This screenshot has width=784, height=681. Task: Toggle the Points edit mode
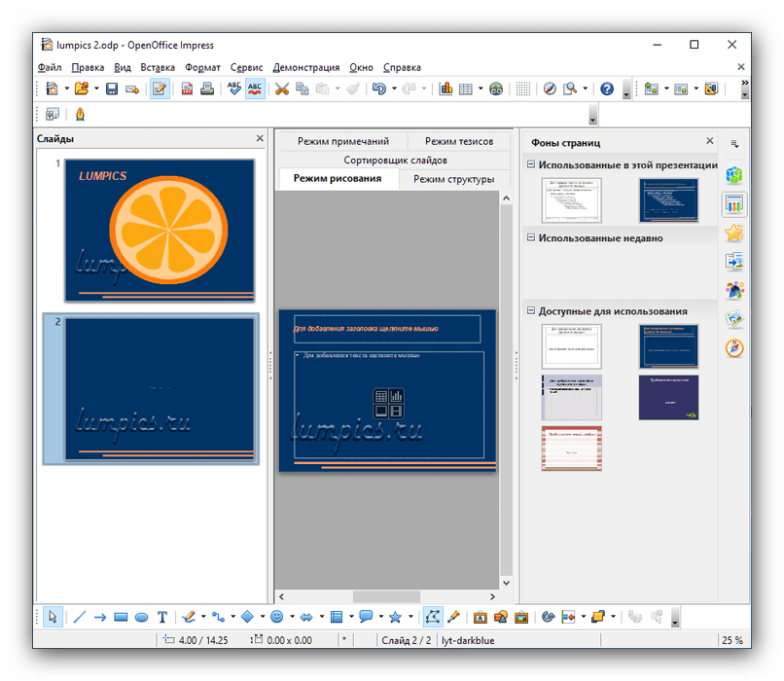pos(433,617)
